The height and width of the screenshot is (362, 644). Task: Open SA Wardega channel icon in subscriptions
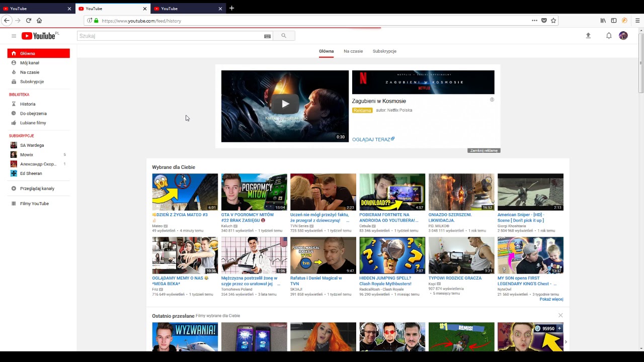[x=14, y=145]
